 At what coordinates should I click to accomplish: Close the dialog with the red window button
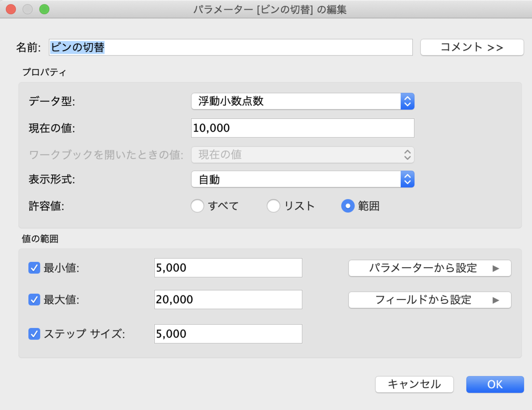[11, 9]
